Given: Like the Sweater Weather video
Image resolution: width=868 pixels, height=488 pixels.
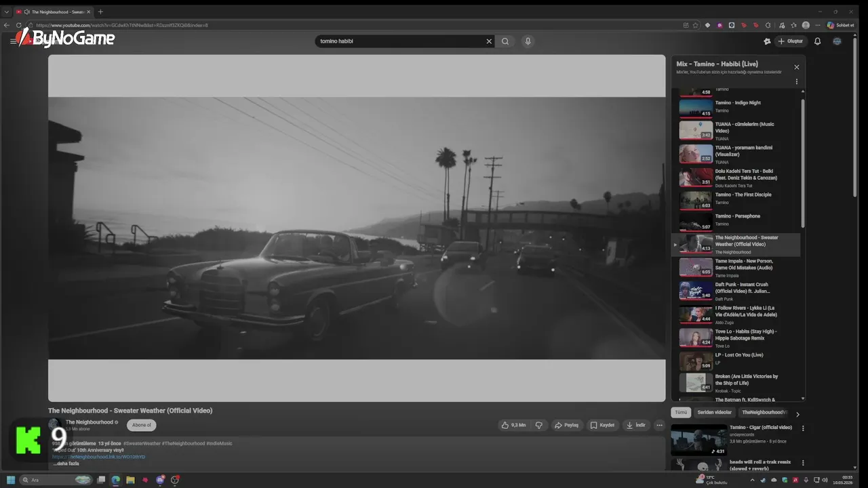Looking at the screenshot, I should [x=513, y=425].
